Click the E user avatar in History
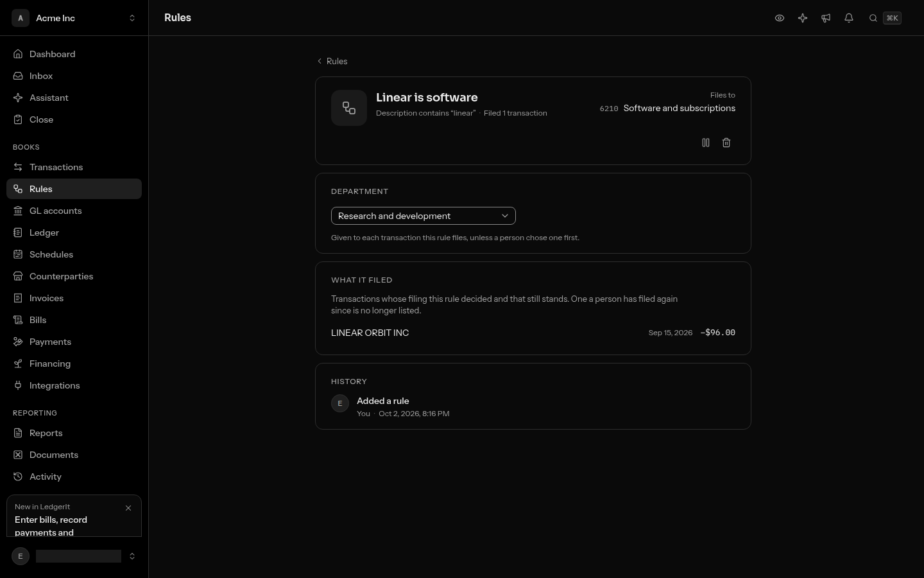 pos(340,403)
